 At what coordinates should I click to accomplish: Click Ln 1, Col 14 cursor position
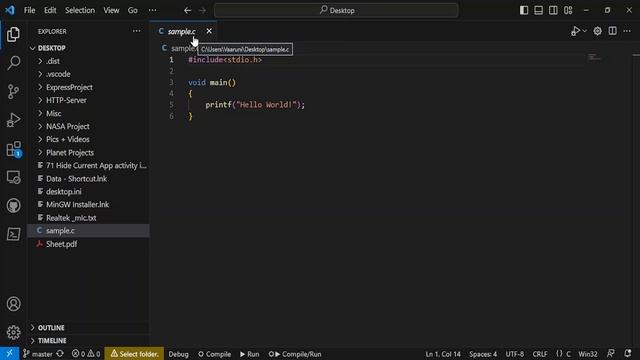click(443, 354)
